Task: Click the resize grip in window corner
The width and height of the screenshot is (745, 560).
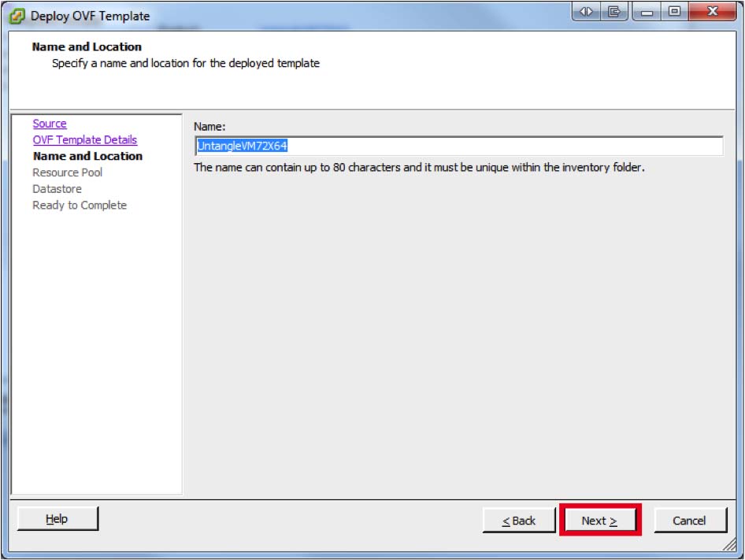Action: pos(730,544)
